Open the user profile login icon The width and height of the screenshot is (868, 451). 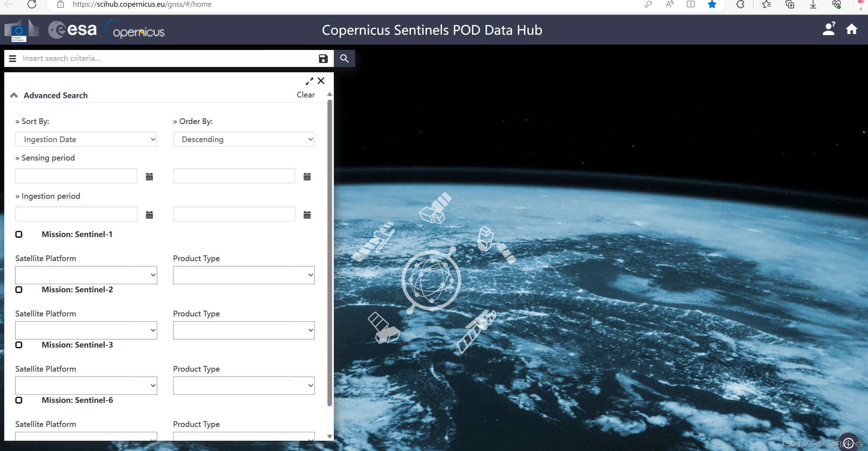(x=829, y=29)
